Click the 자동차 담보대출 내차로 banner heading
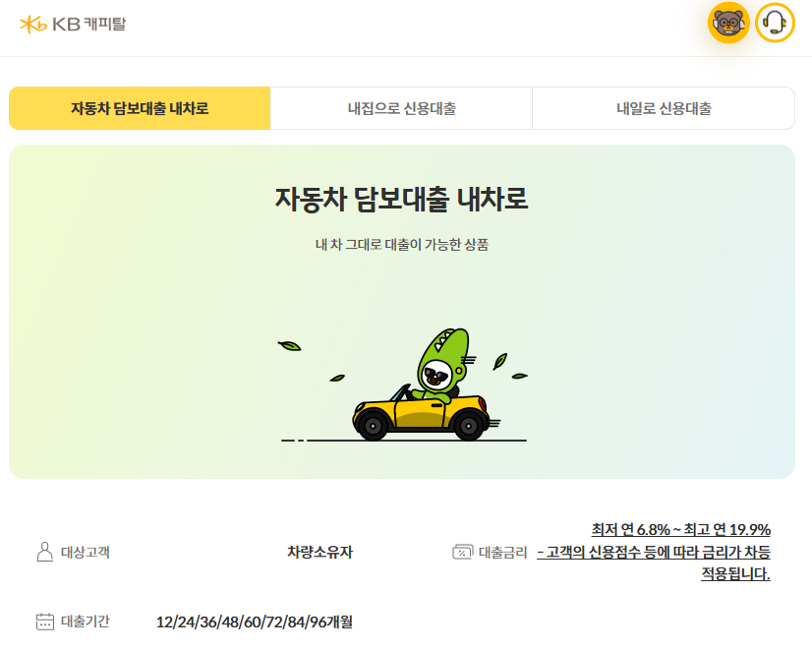The width and height of the screenshot is (812, 652). coord(401,199)
